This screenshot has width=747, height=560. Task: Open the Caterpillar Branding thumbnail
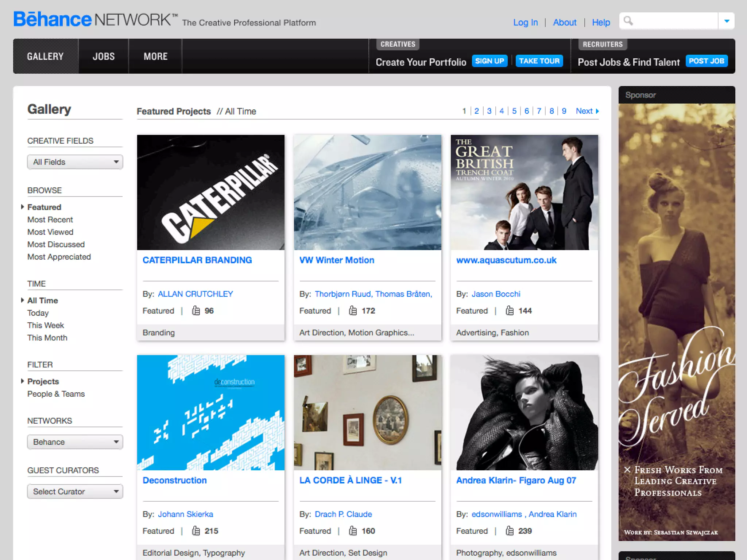[211, 192]
